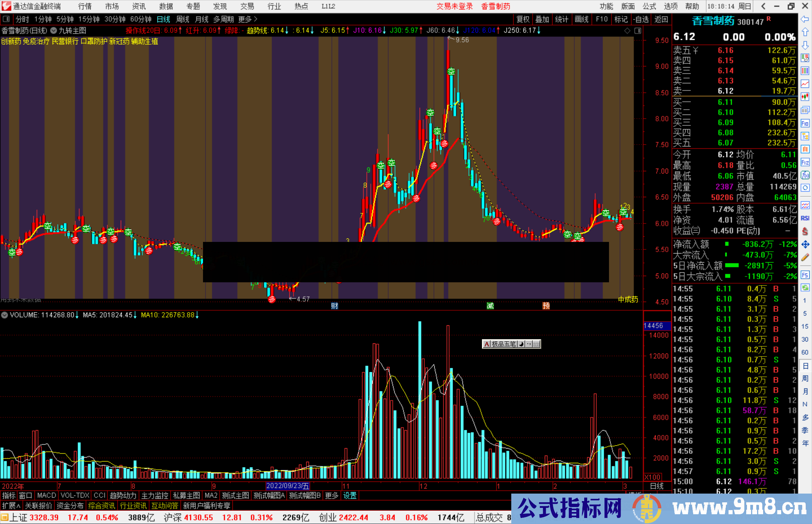Image resolution: width=812 pixels, height=524 pixels.
Task: Click the candlestick chart sidebar icon
Action: 805,97
